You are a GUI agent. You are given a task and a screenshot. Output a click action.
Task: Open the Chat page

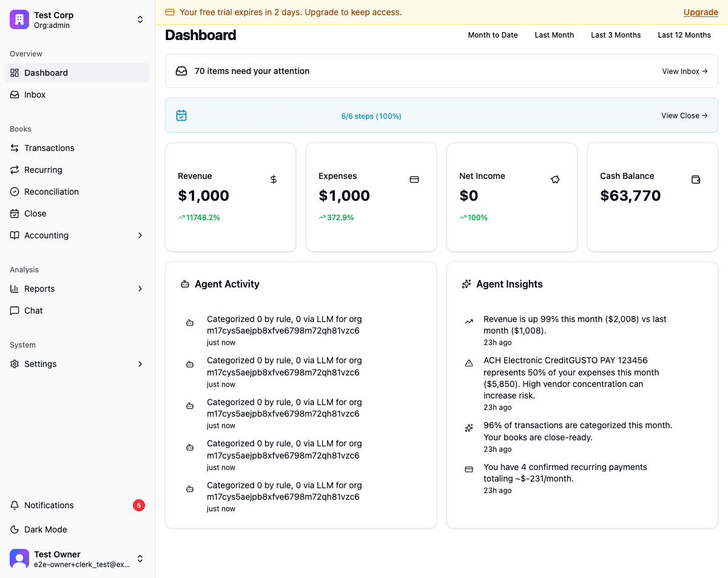tap(78, 311)
